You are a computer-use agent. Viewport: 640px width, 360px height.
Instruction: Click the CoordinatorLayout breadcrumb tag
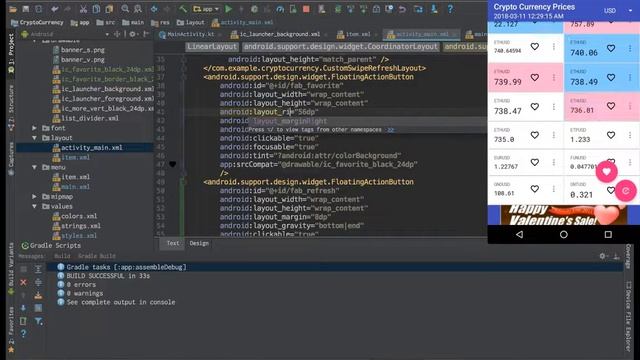click(340, 47)
